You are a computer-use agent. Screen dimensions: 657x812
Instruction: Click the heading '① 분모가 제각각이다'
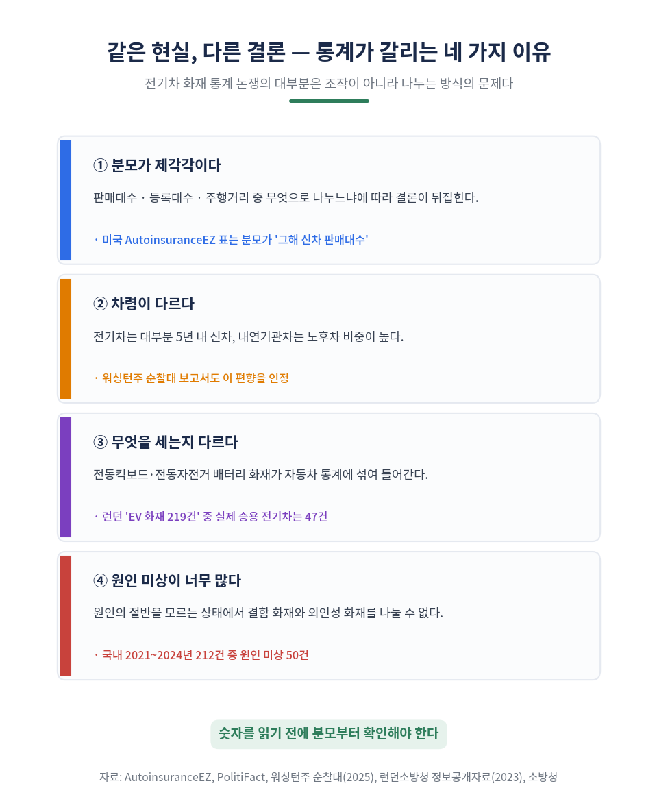(157, 165)
